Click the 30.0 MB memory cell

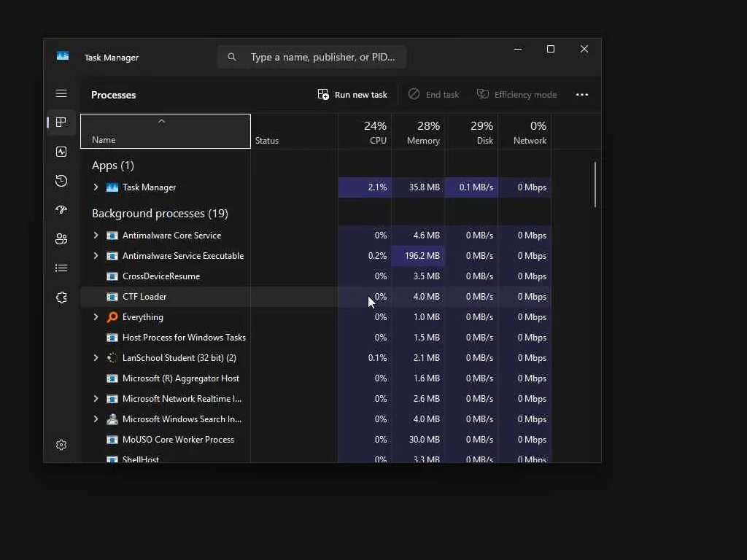click(419, 440)
